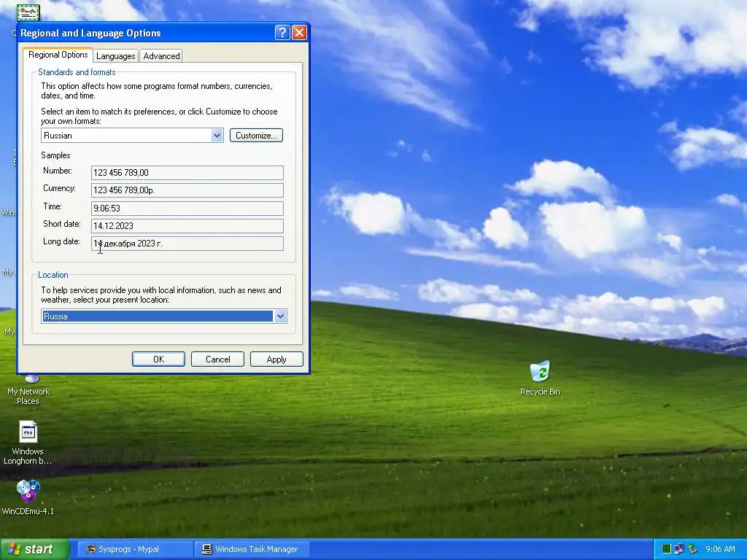Click the Location group label
Viewport: 747px width, 560px height.
click(x=53, y=275)
